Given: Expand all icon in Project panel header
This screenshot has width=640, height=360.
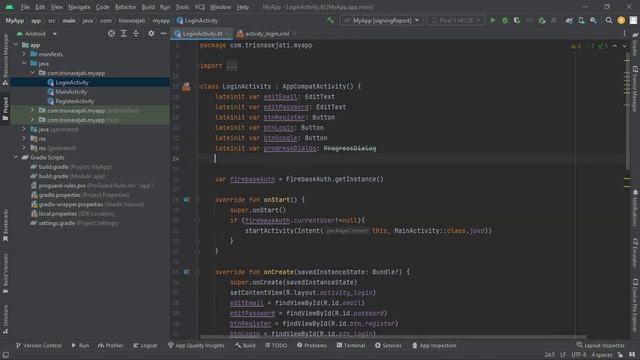Looking at the screenshot, I should click(x=124, y=33).
